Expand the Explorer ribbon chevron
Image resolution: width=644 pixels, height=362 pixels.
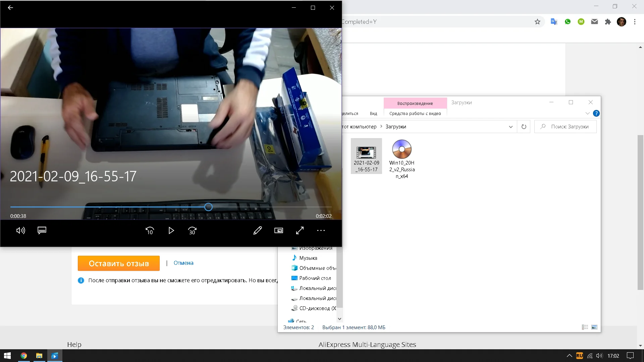(587, 113)
